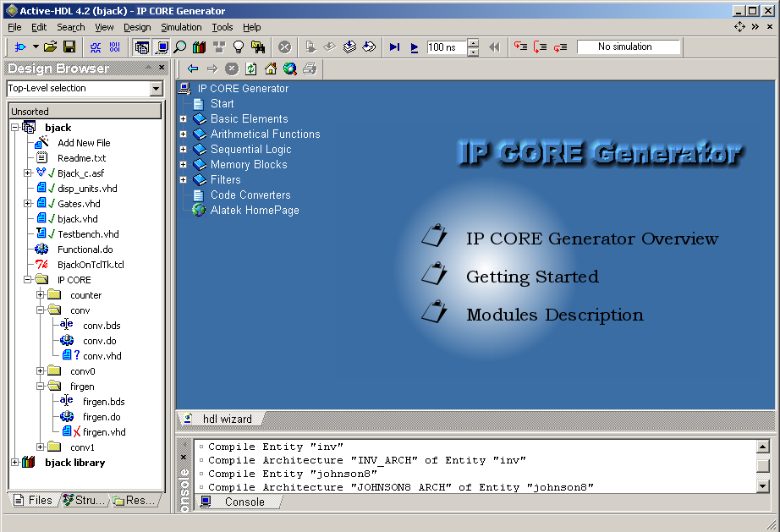Expand the counter folder node

point(41,295)
